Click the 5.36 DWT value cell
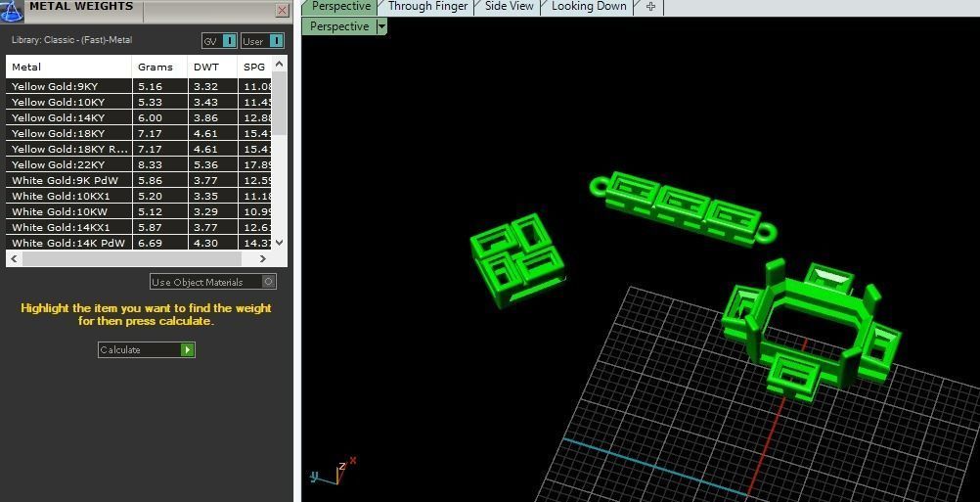Viewport: 980px width, 502px height. 213,164
